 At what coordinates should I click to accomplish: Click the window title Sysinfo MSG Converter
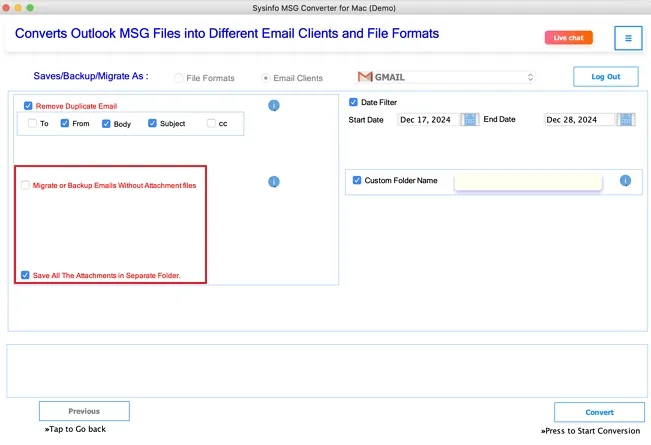click(x=324, y=8)
